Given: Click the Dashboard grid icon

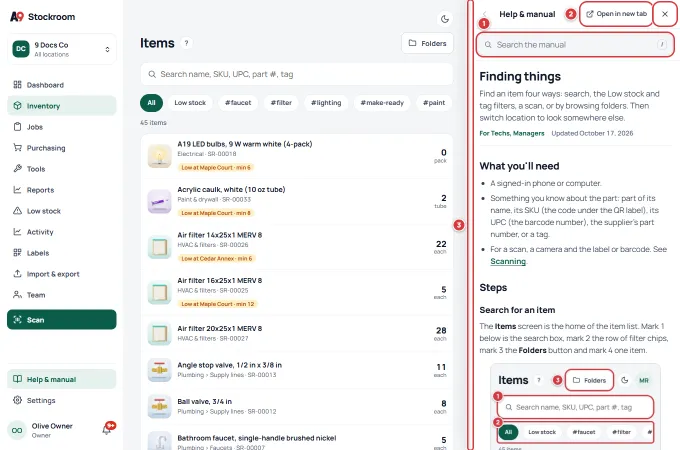Looking at the screenshot, I should tap(17, 85).
